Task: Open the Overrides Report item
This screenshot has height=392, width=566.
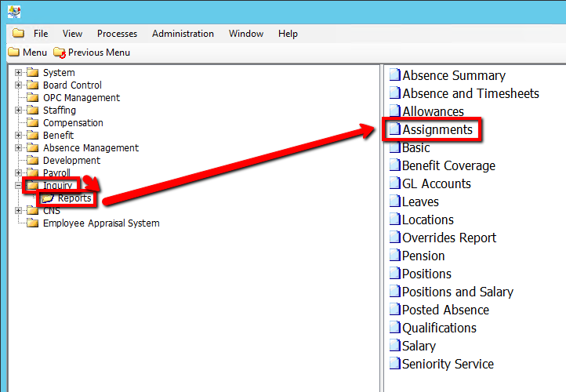Action: [x=448, y=238]
